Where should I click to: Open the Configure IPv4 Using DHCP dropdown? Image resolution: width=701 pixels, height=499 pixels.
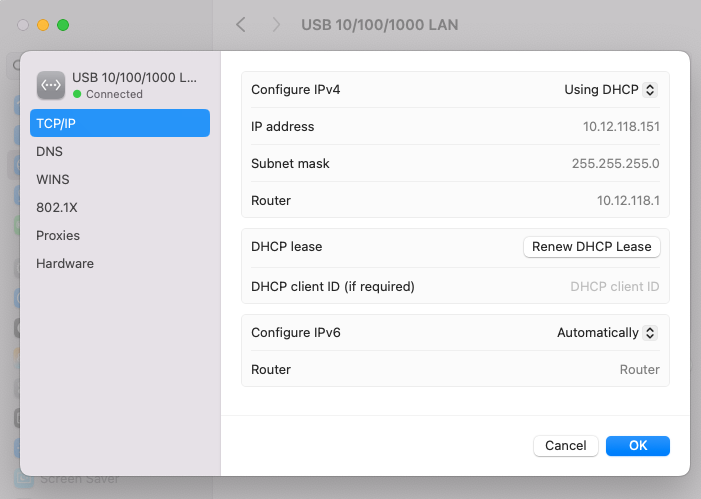pyautogui.click(x=609, y=89)
